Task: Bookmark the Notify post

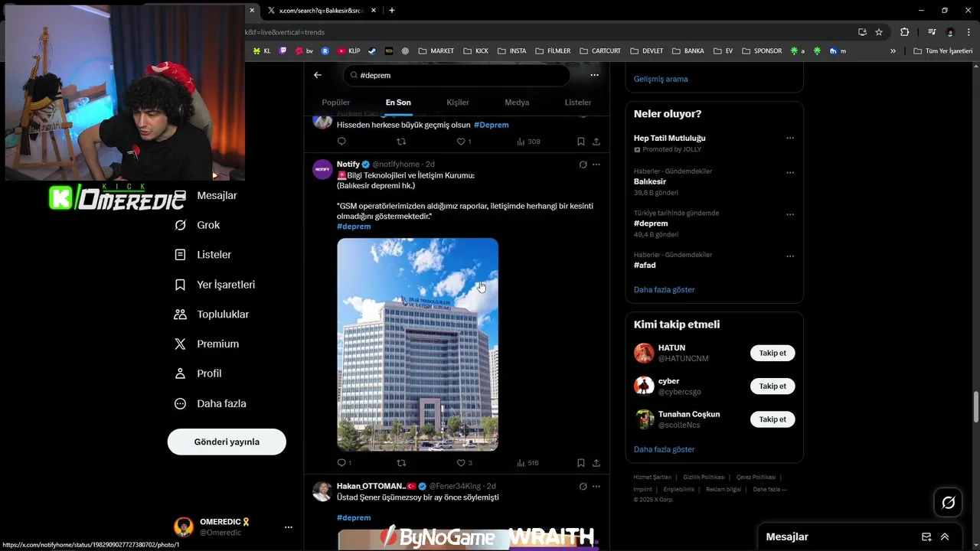Action: point(581,463)
